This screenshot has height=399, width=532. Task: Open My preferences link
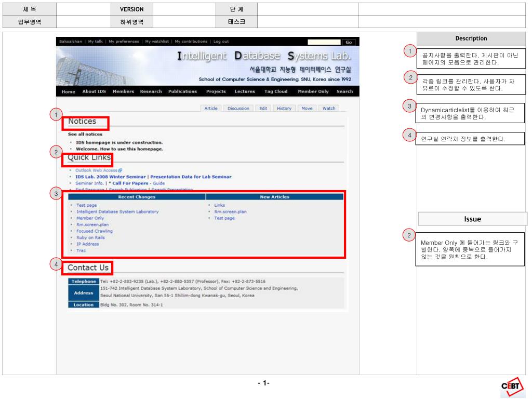(124, 42)
